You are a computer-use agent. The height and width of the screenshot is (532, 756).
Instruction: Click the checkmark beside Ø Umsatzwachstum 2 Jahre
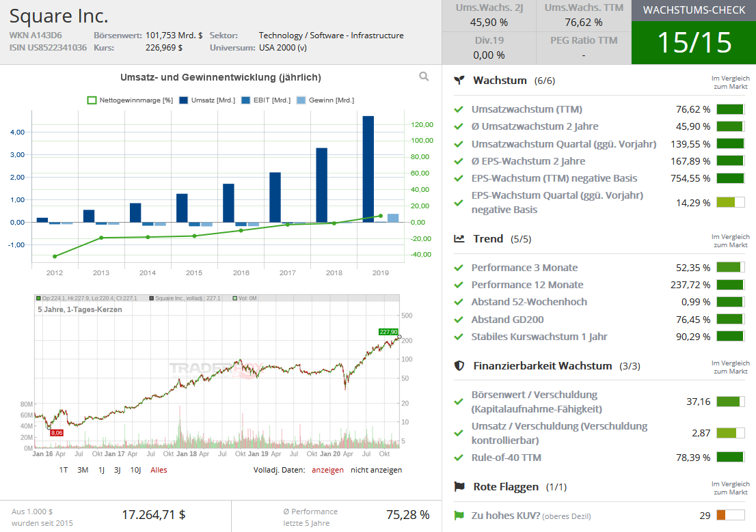pos(459,127)
